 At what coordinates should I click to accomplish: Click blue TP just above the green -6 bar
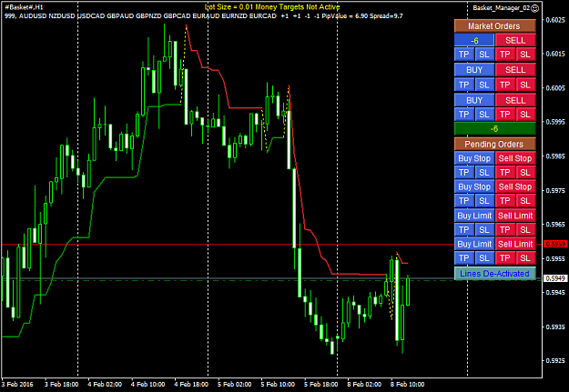click(x=463, y=115)
